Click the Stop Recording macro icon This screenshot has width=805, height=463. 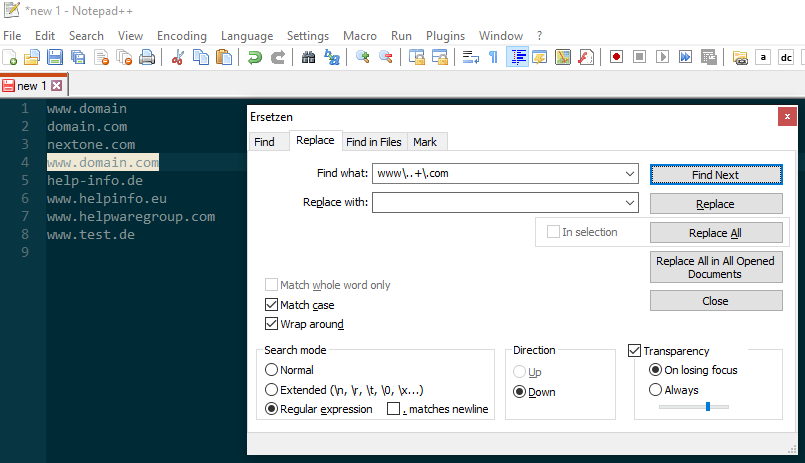[x=639, y=57]
